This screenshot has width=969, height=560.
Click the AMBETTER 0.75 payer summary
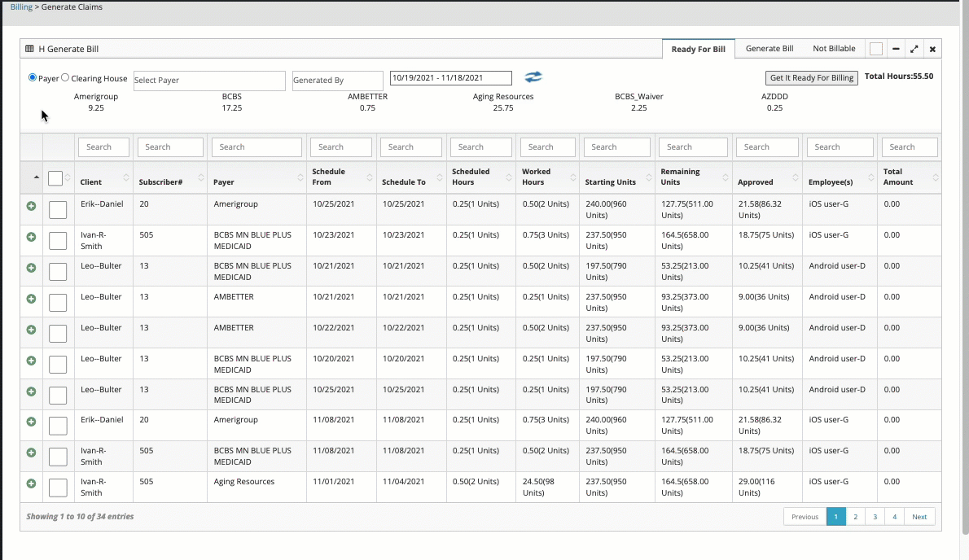tap(368, 102)
